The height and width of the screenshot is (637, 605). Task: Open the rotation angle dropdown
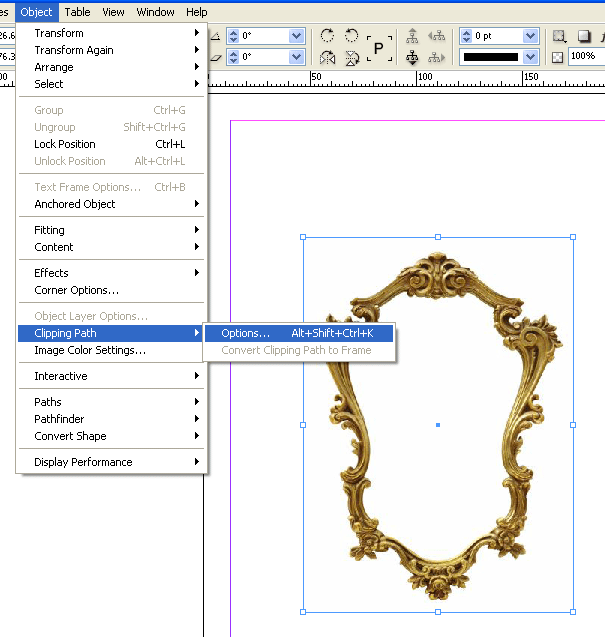pyautogui.click(x=297, y=36)
